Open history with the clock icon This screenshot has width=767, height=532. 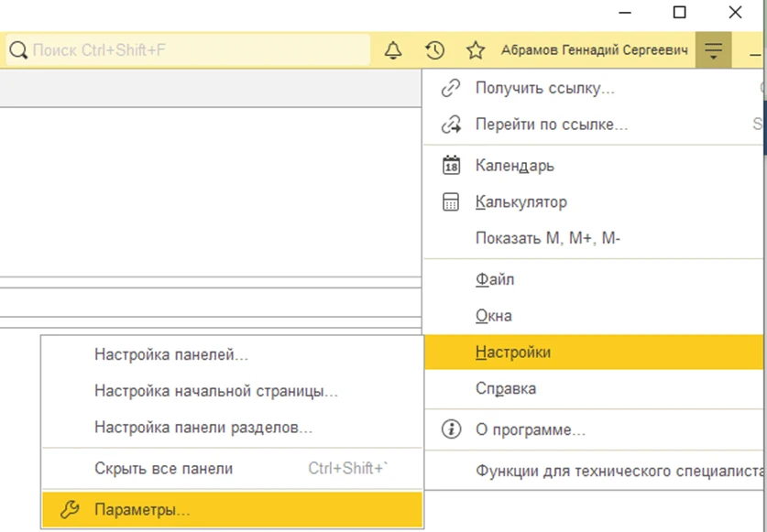[433, 50]
